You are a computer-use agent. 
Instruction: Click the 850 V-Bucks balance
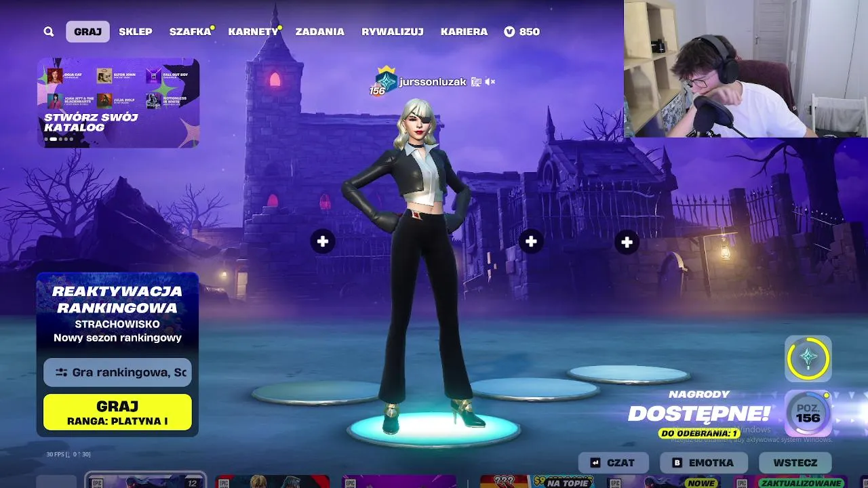(x=530, y=32)
